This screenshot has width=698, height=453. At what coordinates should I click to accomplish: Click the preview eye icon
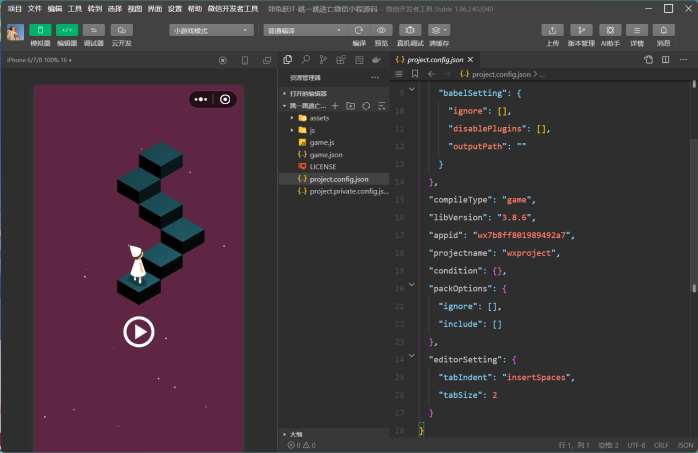[x=381, y=30]
